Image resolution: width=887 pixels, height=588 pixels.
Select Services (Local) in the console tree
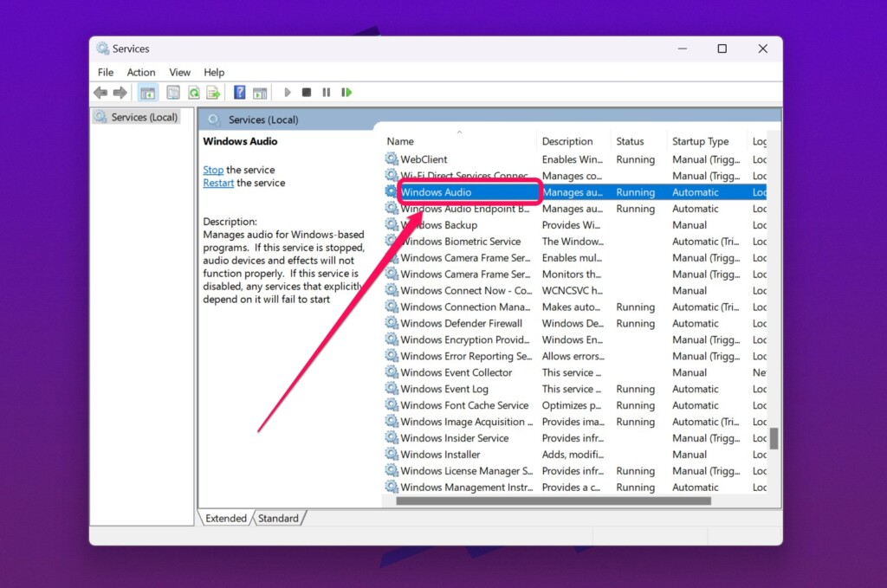tap(144, 117)
